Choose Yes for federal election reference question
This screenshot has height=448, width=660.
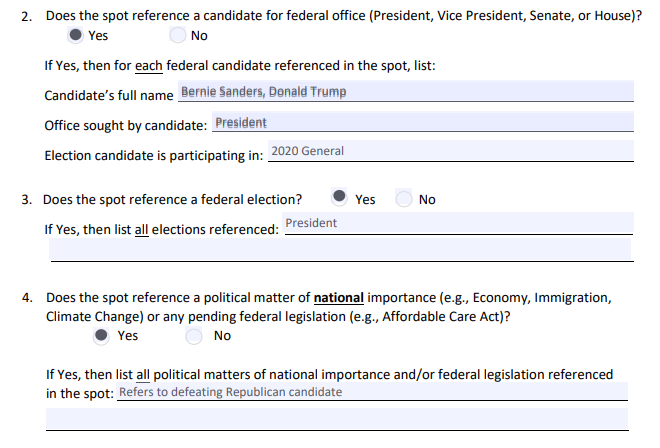342,199
